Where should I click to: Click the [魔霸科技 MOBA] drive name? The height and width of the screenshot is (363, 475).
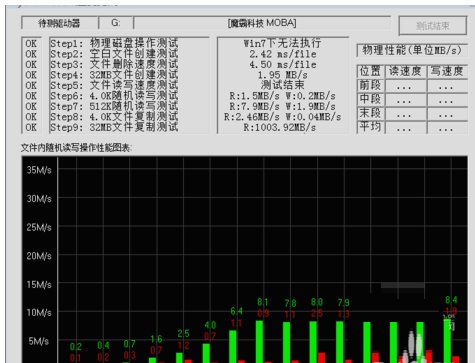(262, 23)
